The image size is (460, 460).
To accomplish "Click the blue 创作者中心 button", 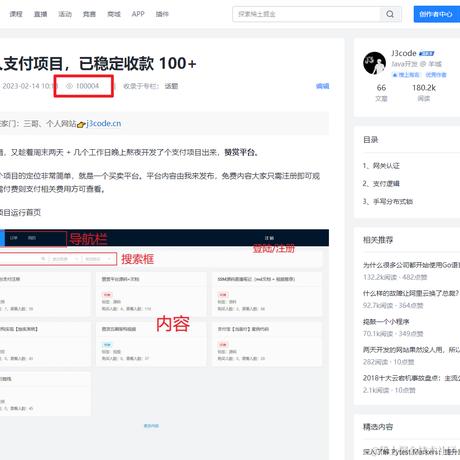I will (437, 14).
